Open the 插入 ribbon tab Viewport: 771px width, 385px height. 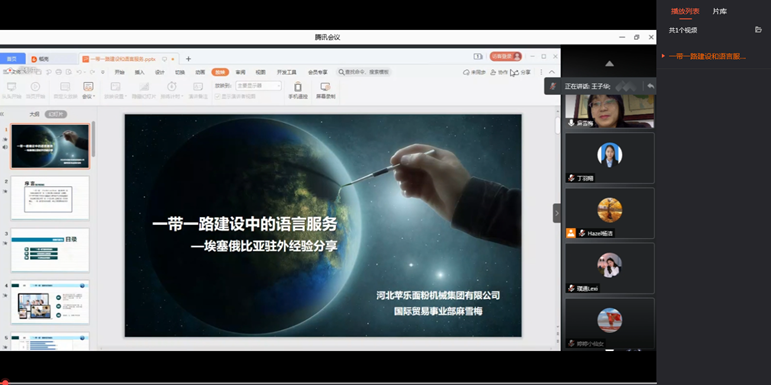click(x=140, y=72)
